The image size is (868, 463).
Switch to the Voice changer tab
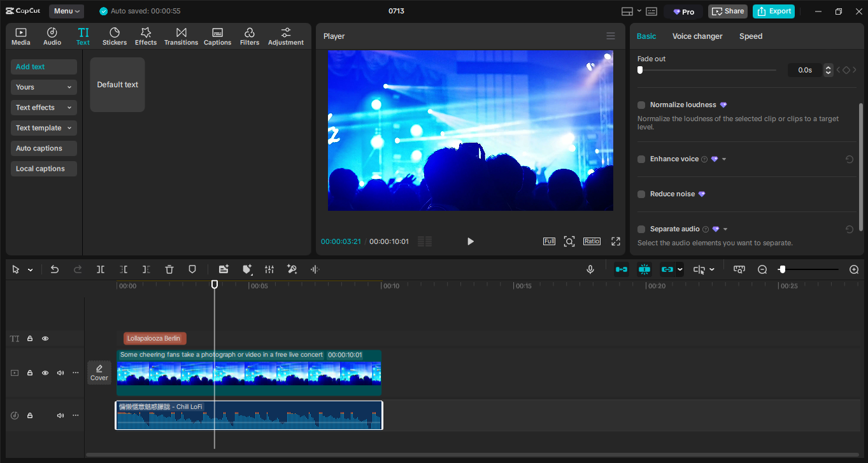click(x=697, y=36)
